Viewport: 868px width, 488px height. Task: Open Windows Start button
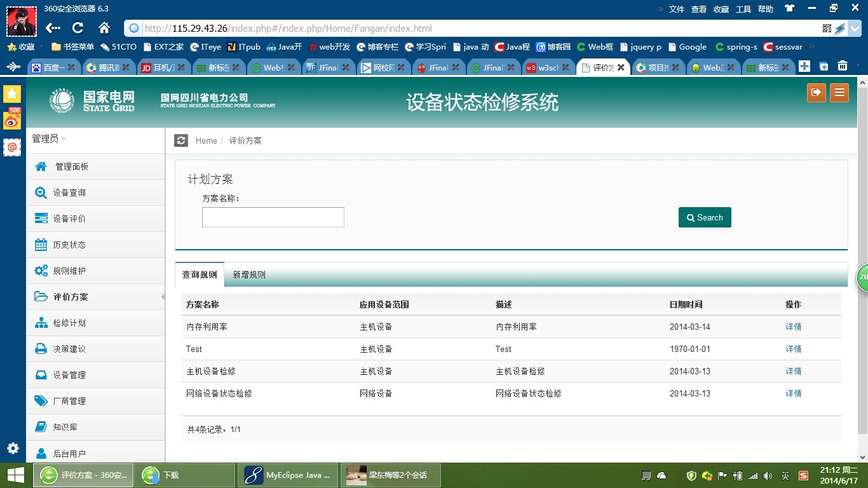point(15,475)
